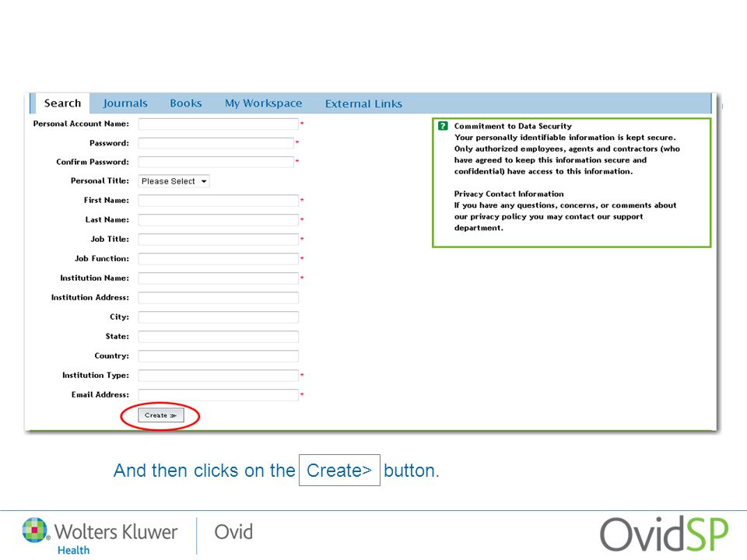Select the Institution Type field

pos(218,376)
